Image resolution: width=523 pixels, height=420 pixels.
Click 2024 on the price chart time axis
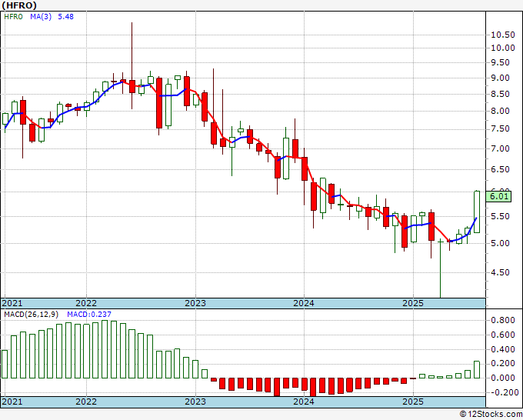(304, 303)
